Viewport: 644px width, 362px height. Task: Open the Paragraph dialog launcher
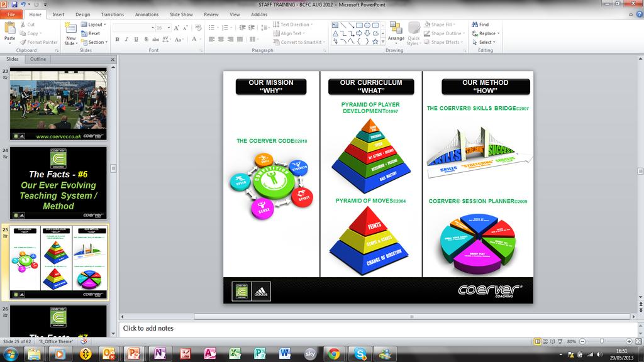coord(325,50)
